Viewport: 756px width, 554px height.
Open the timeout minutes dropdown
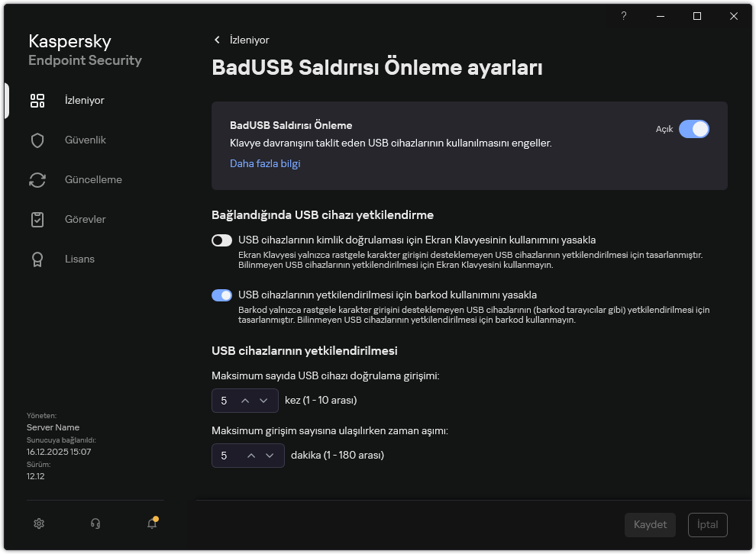click(x=270, y=456)
